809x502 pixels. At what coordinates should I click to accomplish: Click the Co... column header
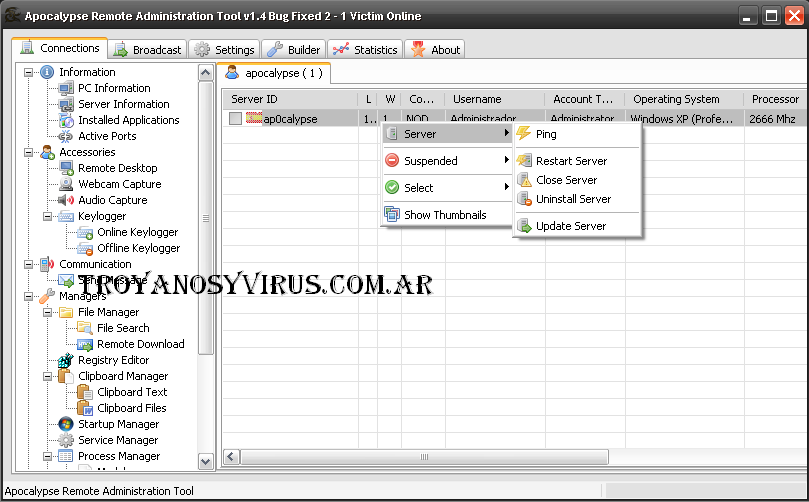click(x=423, y=99)
